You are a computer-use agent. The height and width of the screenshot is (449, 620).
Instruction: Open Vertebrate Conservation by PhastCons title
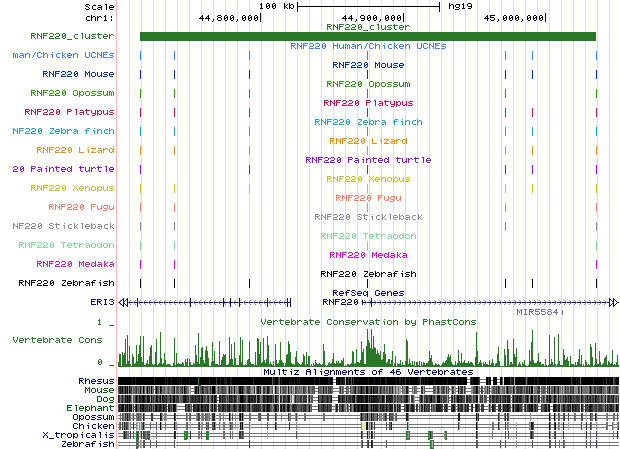pos(367,322)
